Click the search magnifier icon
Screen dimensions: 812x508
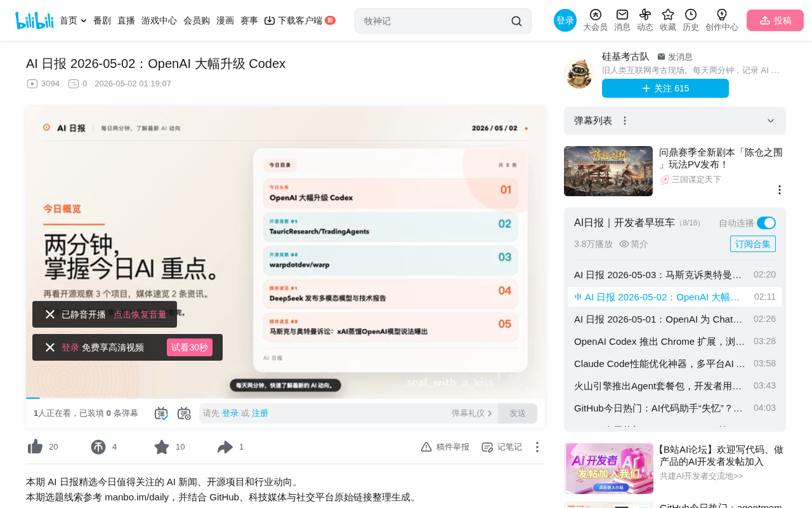pos(516,21)
